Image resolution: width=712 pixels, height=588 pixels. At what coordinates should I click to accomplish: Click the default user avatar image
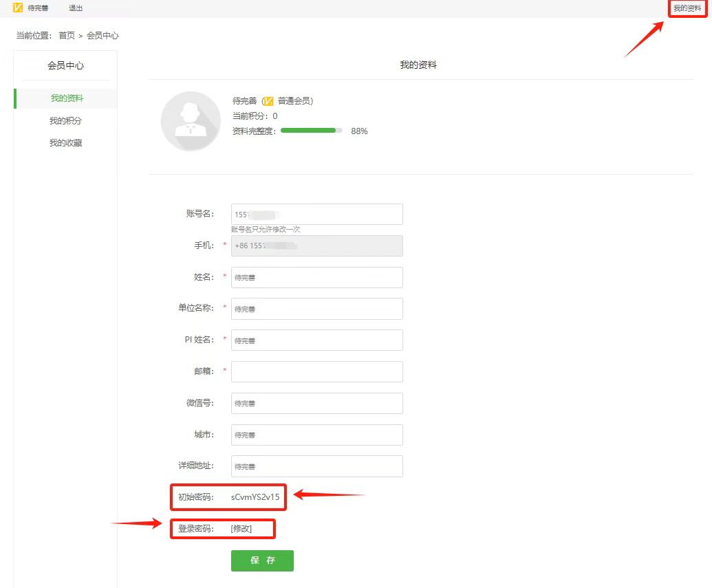[x=191, y=121]
